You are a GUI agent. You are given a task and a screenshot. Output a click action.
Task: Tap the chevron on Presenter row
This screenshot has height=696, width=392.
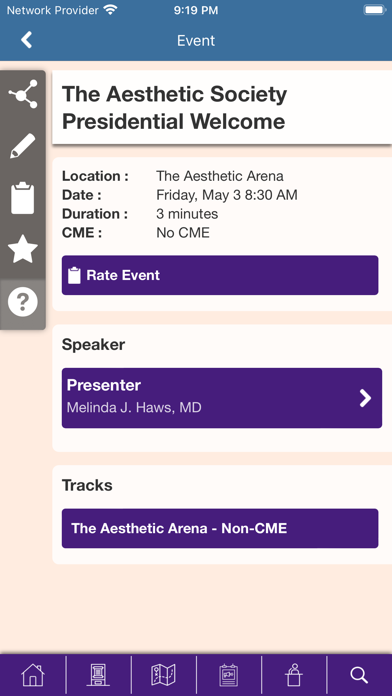coord(365,398)
